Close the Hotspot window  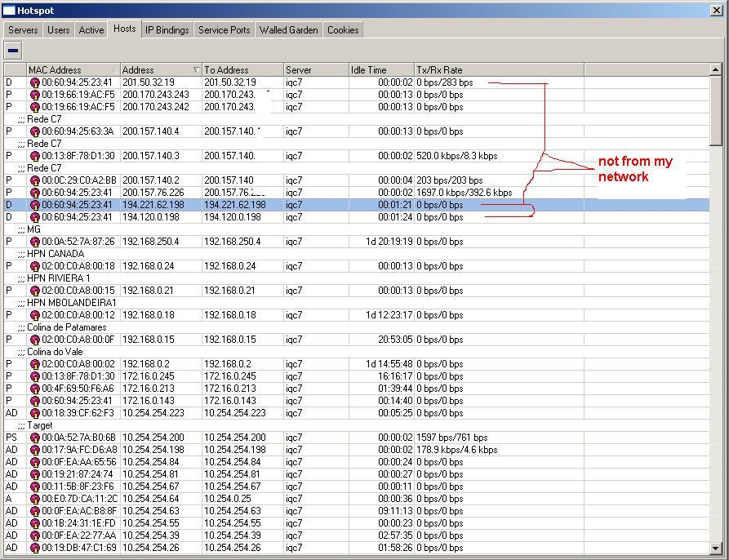coord(717,11)
